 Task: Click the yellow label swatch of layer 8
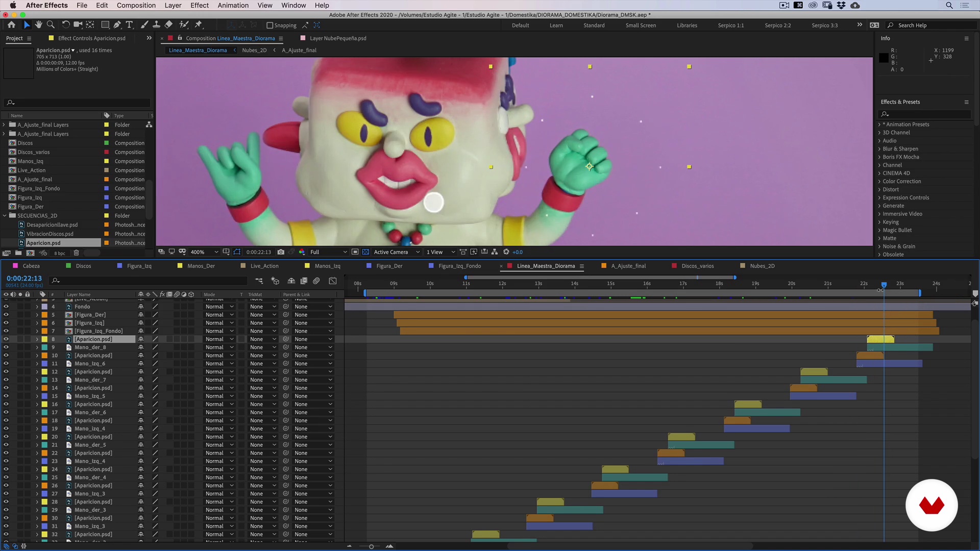(x=44, y=339)
